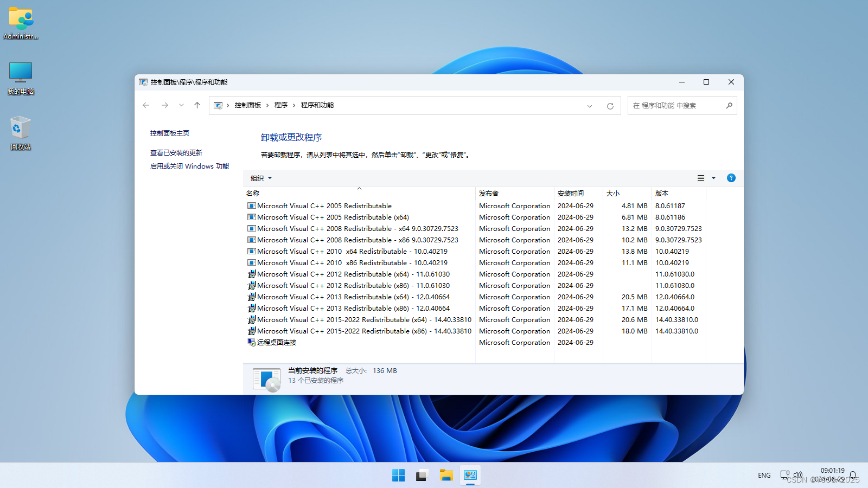Sort by 发布者 column header
Viewport: 868px width, 488px height.
[515, 193]
